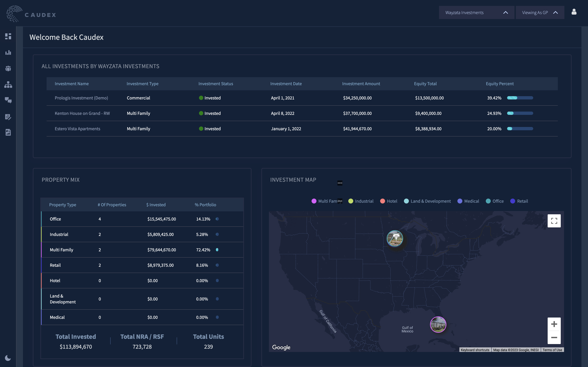This screenshot has width=588, height=367.
Task: Sort by Investment Amount column header
Action: (361, 84)
